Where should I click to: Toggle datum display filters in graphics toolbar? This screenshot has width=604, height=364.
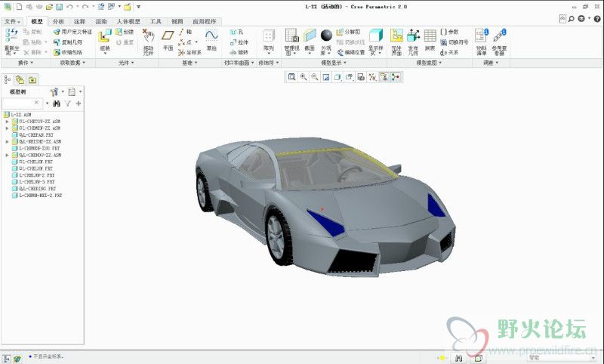tap(372, 77)
